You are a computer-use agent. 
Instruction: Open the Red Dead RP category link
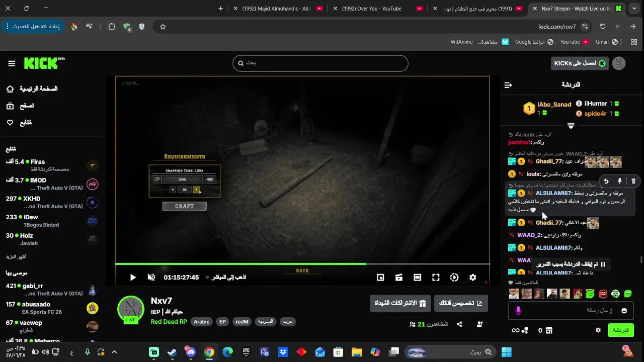point(169,322)
